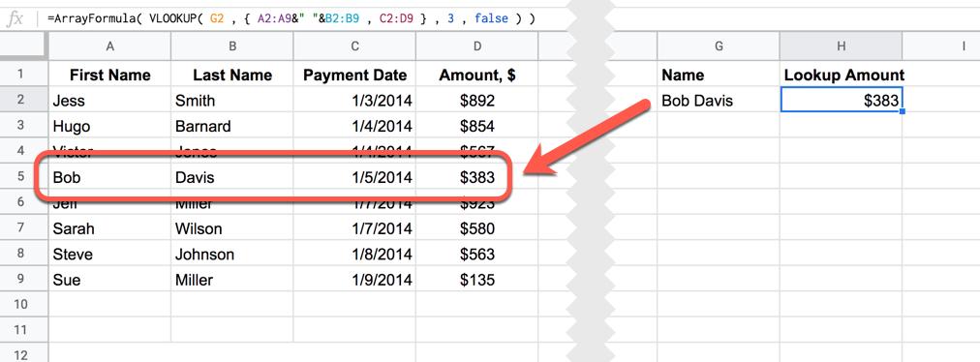Select the Amount, $ header cell
Screen dimensions: 980x362
(476, 75)
